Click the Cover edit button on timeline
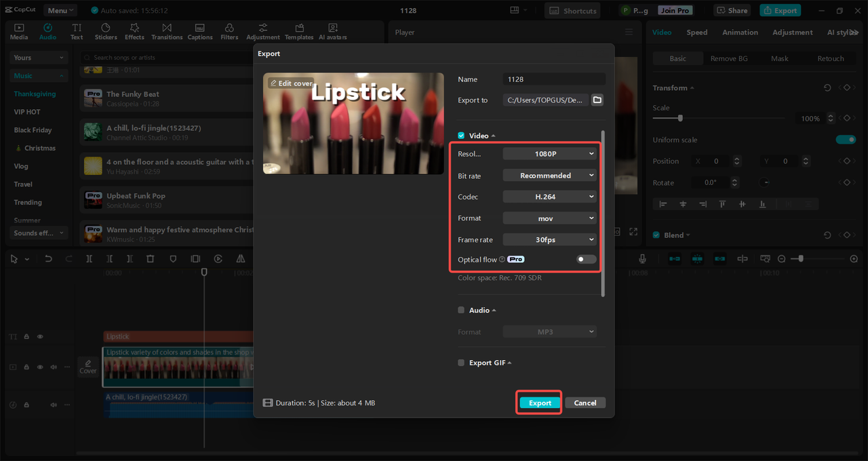868x461 pixels. pos(88,367)
